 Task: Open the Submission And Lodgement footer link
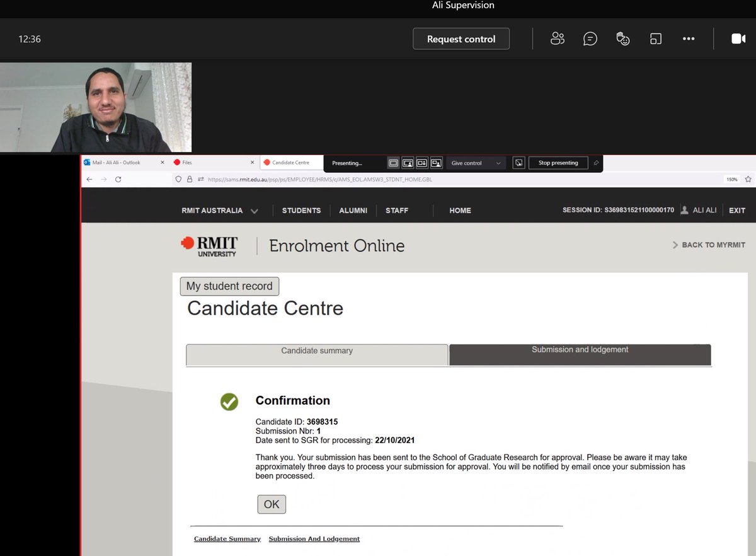[314, 539]
